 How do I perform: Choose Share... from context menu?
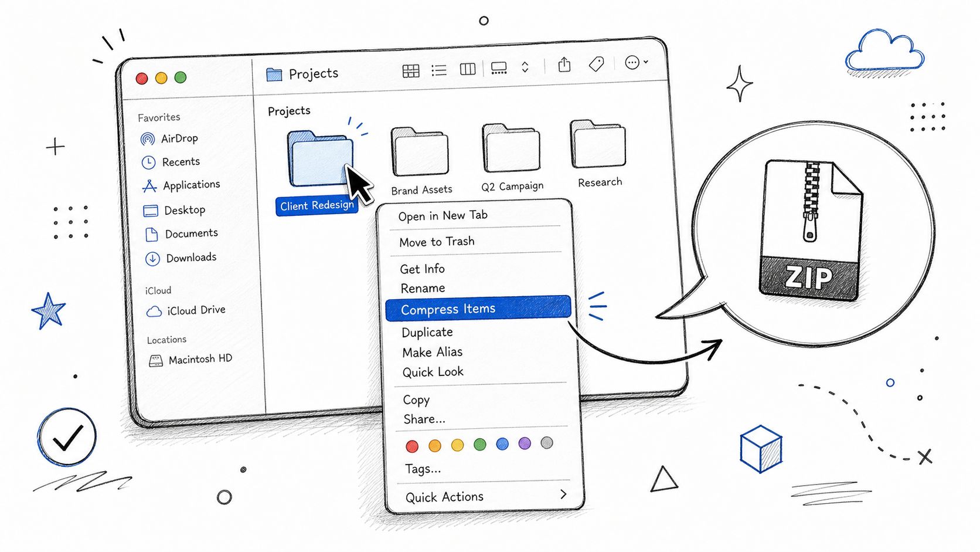[424, 419]
